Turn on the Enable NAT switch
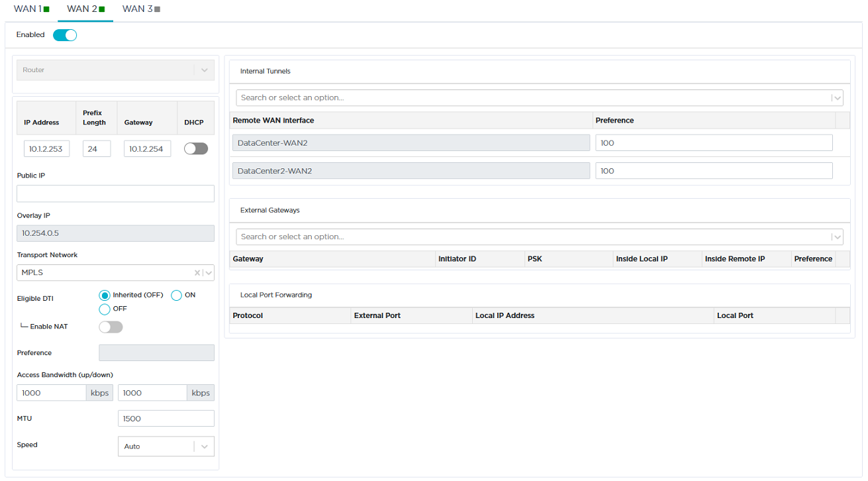 coord(111,327)
